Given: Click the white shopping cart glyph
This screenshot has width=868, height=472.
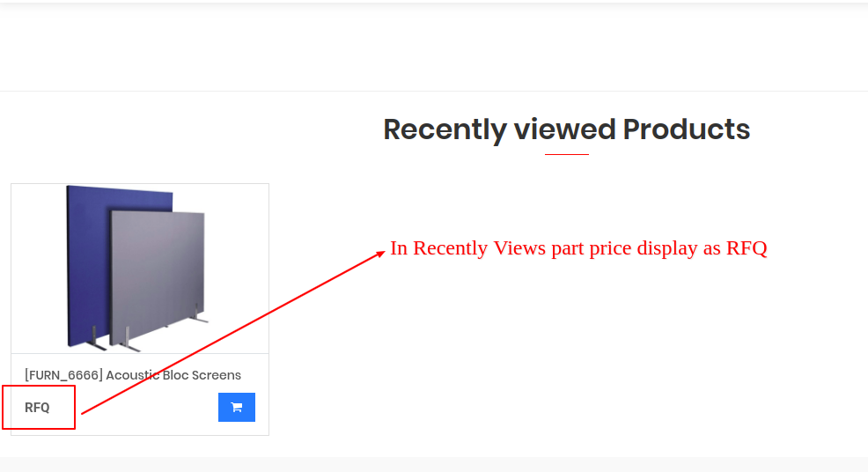Looking at the screenshot, I should pyautogui.click(x=237, y=407).
